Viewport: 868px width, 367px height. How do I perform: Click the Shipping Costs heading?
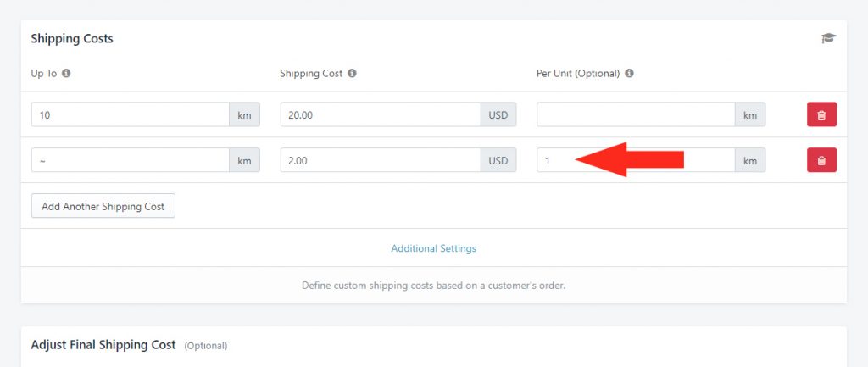[72, 39]
